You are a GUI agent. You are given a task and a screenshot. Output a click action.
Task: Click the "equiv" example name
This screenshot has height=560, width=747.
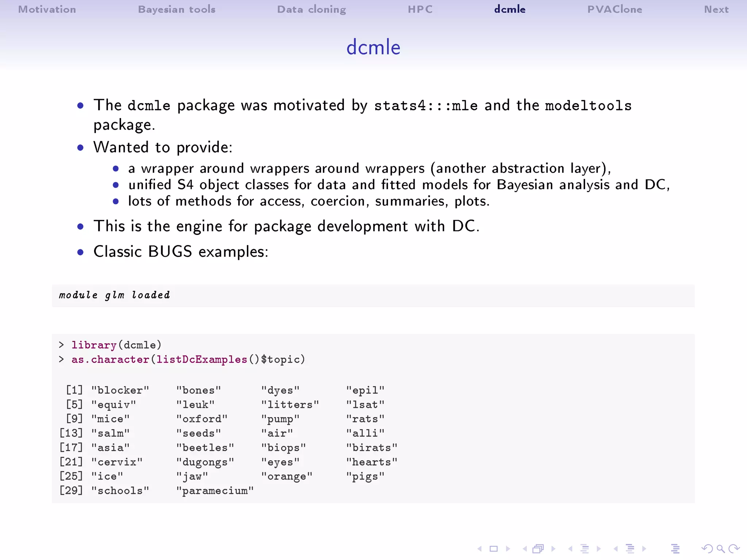[x=114, y=405]
